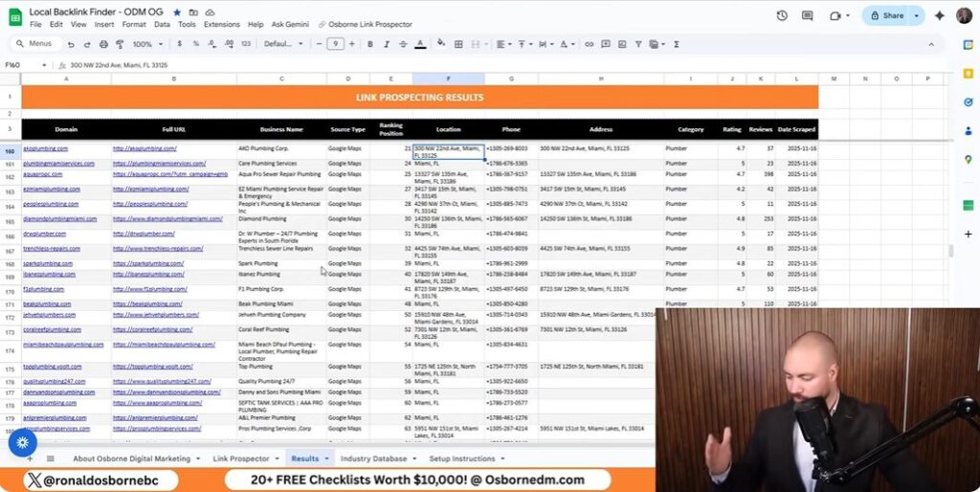Viewport: 980px width, 492px height.
Task: Open filter views dropdown
Action: pos(657,44)
